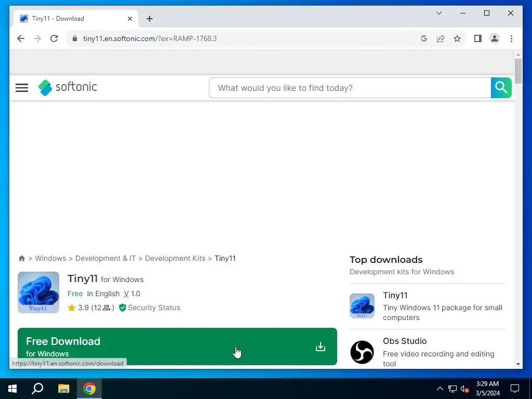Image resolution: width=532 pixels, height=399 pixels.
Task: Click the Tiny11 app icon beside the title
Action: coord(38,292)
